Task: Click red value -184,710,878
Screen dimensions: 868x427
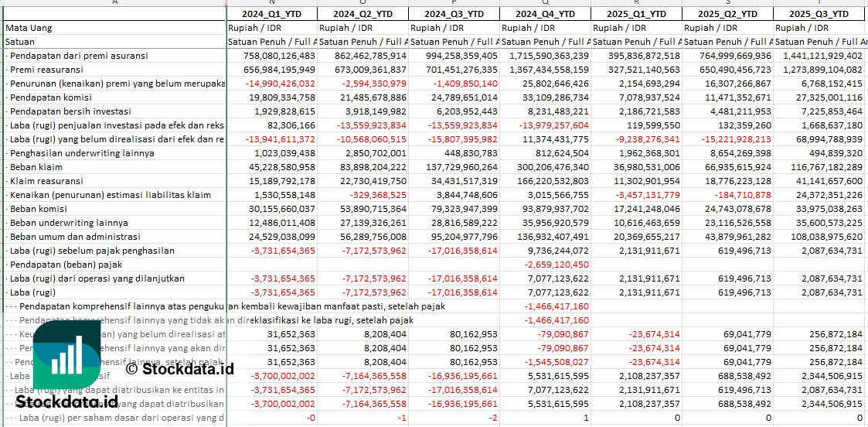Action: click(744, 194)
